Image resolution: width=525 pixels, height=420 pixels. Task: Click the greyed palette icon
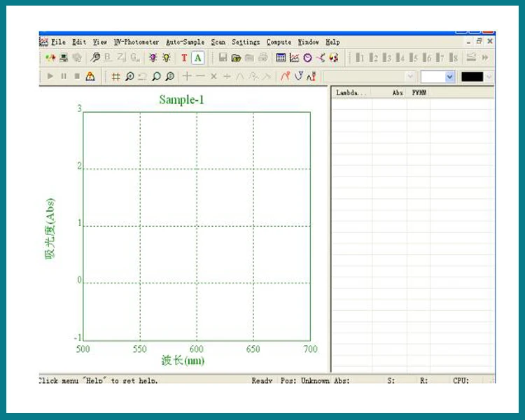77,57
